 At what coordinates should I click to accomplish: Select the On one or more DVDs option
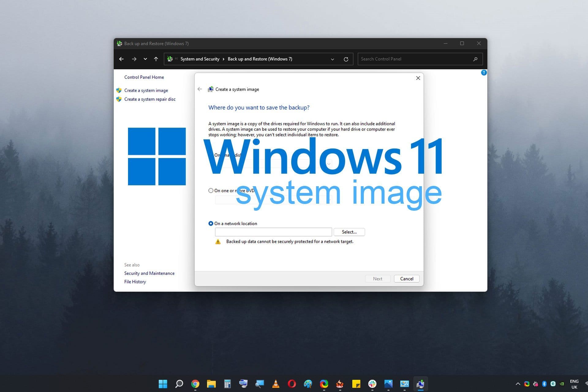(211, 190)
